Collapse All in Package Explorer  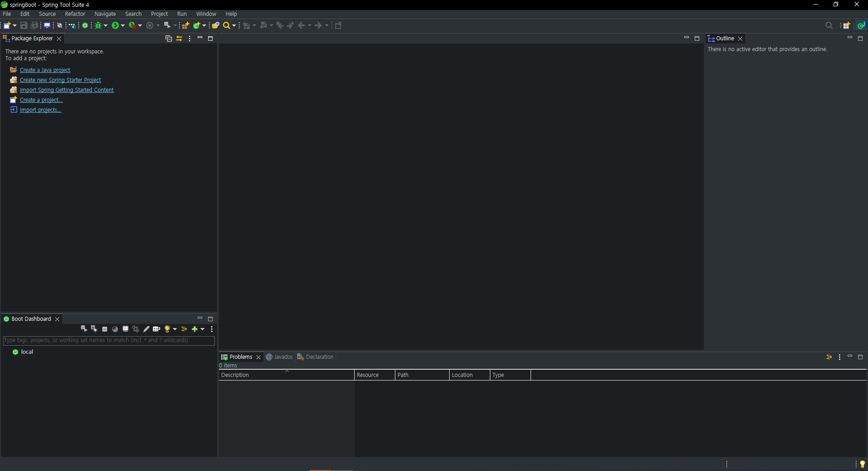coord(169,38)
